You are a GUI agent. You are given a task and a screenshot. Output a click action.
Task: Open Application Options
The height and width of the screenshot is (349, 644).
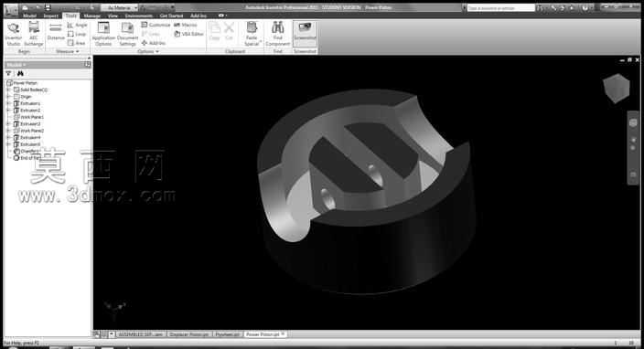tap(103, 34)
